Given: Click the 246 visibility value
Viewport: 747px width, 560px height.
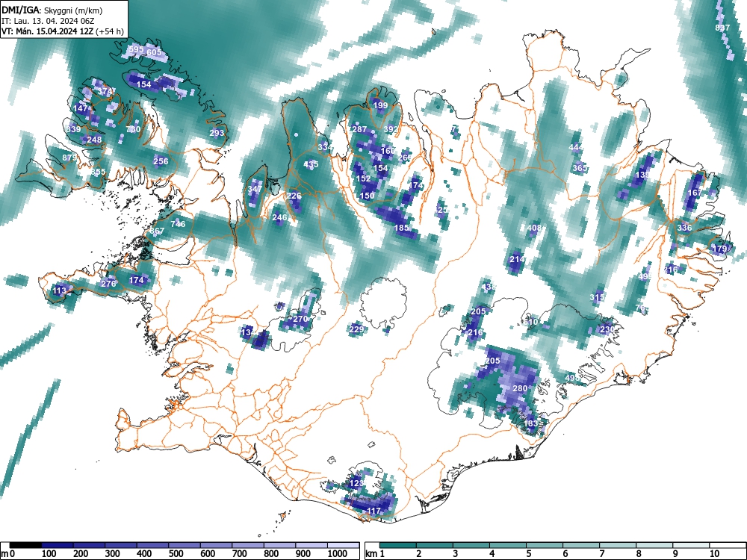Looking at the screenshot, I should [279, 217].
